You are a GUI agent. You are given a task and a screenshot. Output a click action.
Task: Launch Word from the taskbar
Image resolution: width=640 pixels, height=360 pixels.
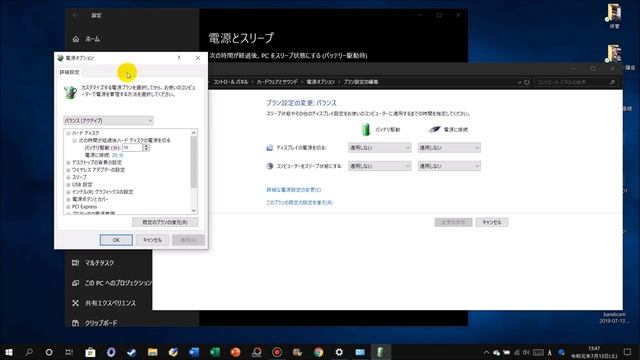pos(194,352)
